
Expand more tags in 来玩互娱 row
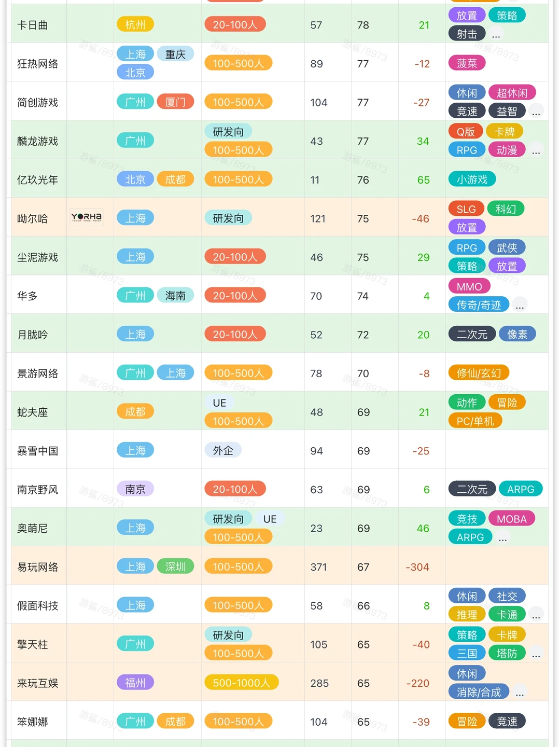pos(520,692)
